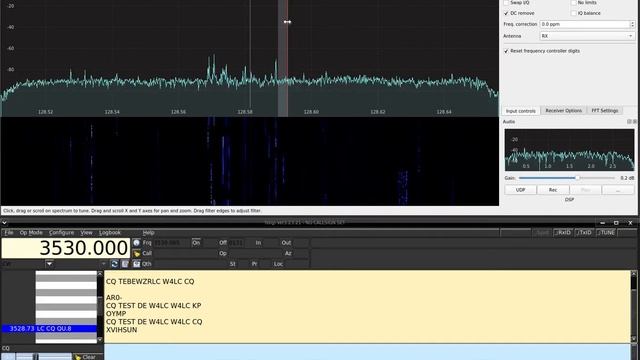Open the View menu
The image size is (640, 360).
(86, 233)
